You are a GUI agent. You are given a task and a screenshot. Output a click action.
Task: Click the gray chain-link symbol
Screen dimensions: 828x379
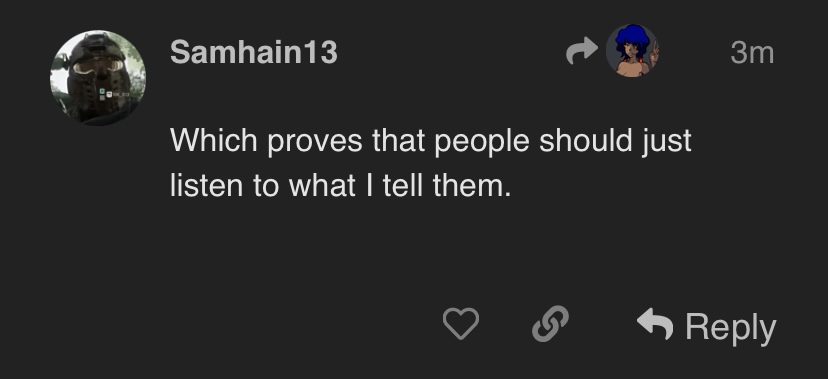550,324
